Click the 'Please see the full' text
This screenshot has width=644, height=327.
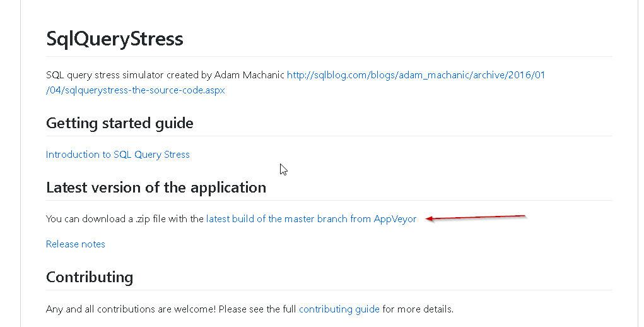coord(258,309)
